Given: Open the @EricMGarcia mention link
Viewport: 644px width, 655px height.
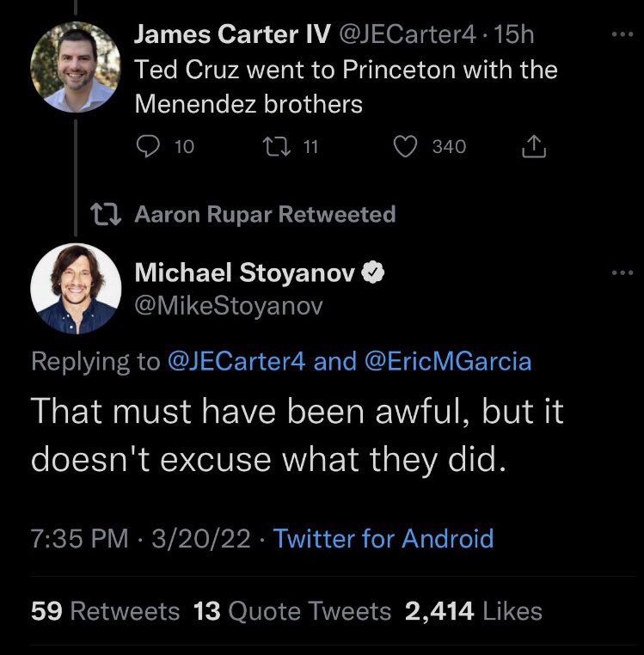Looking at the screenshot, I should pyautogui.click(x=449, y=362).
